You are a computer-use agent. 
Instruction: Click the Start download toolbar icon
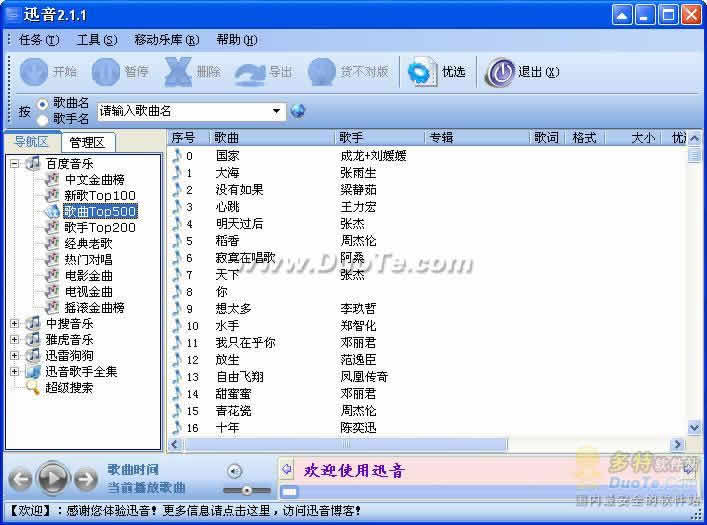tap(33, 72)
